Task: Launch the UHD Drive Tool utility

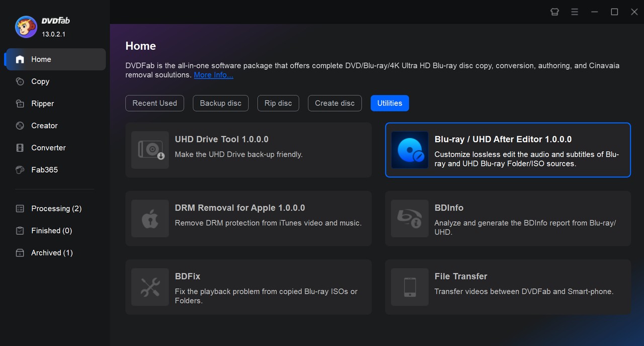Action: pos(249,149)
